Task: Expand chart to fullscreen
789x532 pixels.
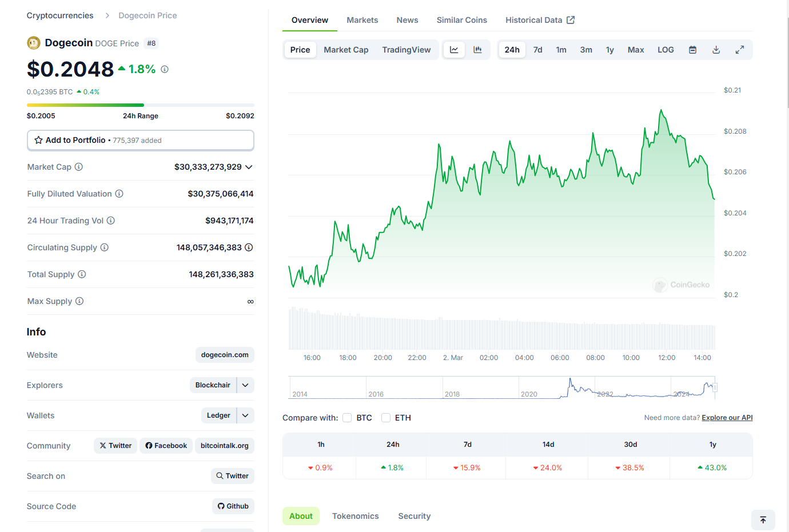Action: click(739, 50)
